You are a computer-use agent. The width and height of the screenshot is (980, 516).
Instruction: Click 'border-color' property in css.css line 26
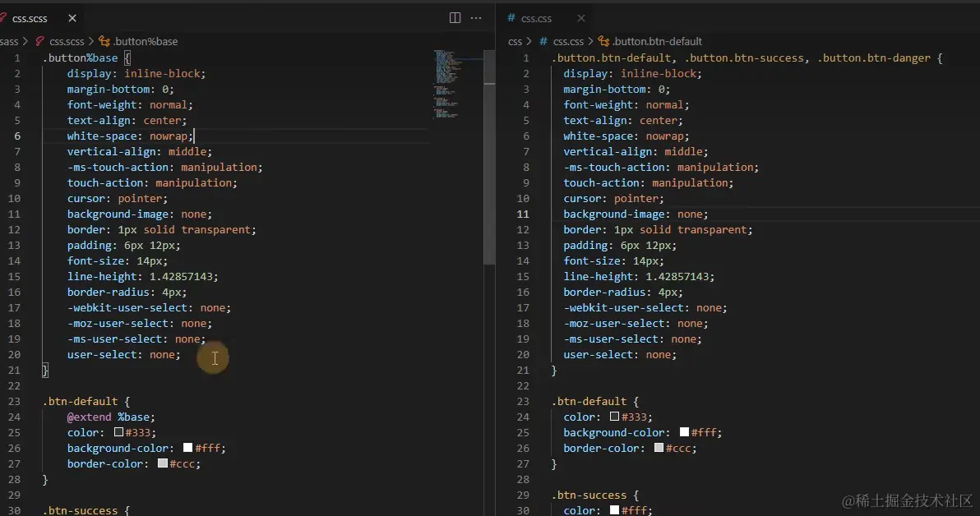pyautogui.click(x=601, y=448)
